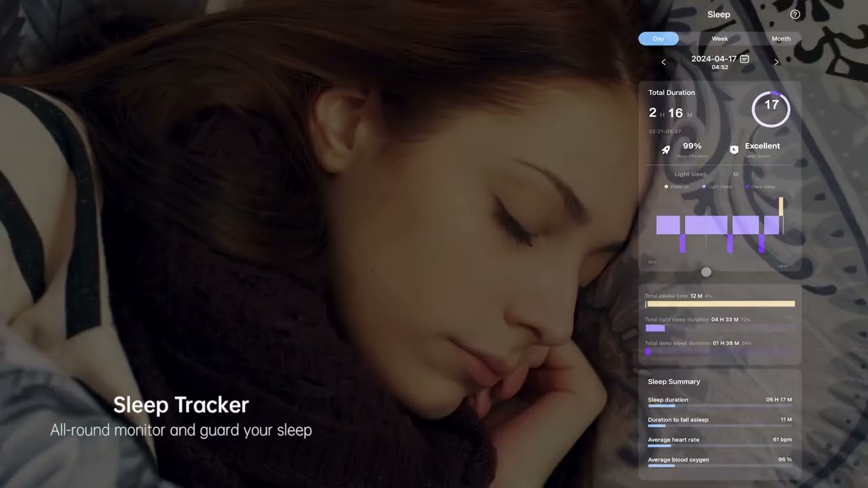This screenshot has height=488, width=868.
Task: Click the 96 % blood oxygen value
Action: click(785, 460)
